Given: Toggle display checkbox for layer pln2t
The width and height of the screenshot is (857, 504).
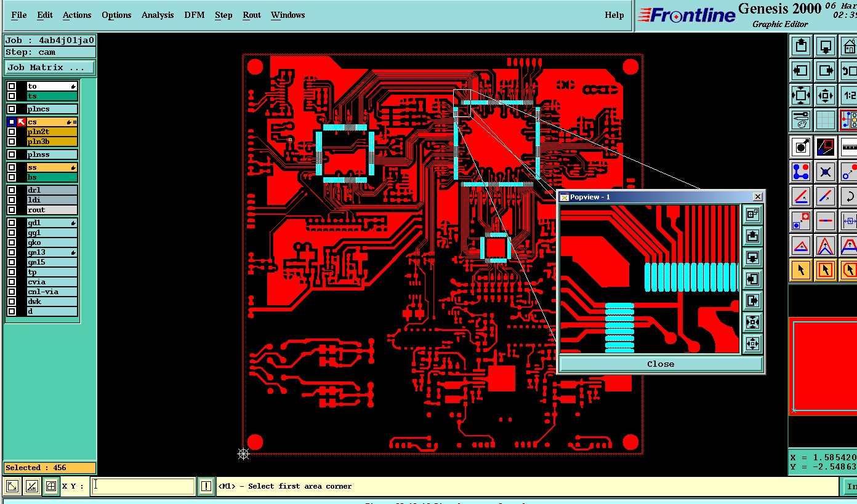Looking at the screenshot, I should (12, 132).
